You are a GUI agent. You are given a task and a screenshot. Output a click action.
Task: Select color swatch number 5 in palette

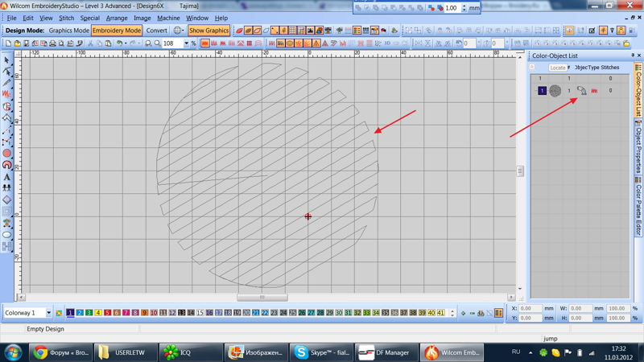tap(107, 313)
